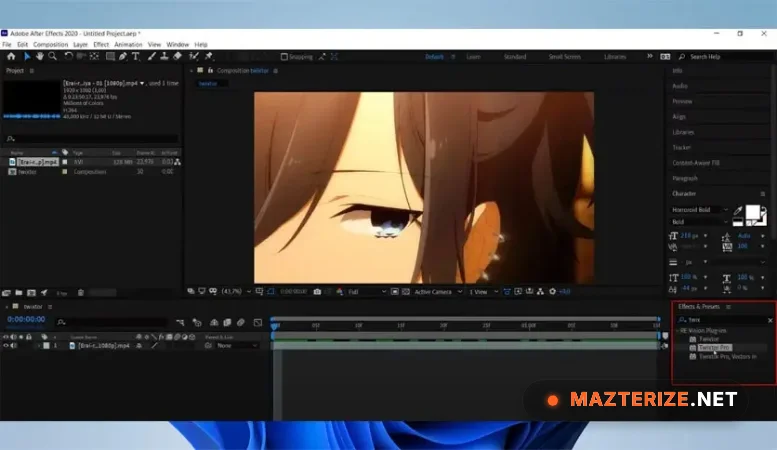Select the Rectangle shape tool
Image resolution: width=777 pixels, height=450 pixels.
pyautogui.click(x=110, y=56)
